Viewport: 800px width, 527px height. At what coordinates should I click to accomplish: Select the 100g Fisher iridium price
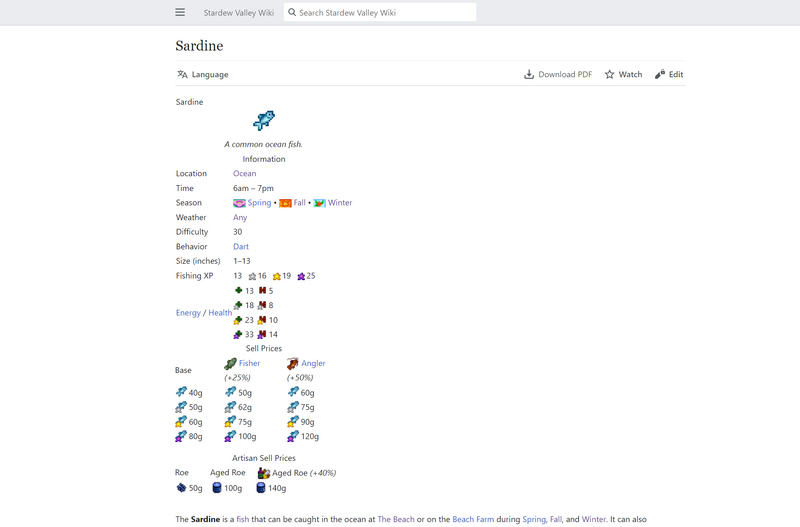click(x=247, y=437)
